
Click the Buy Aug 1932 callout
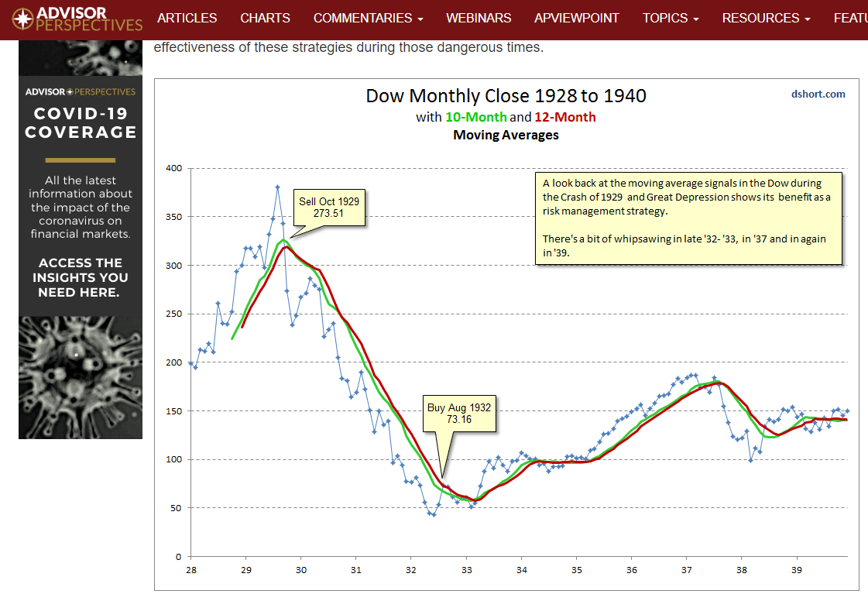click(459, 414)
